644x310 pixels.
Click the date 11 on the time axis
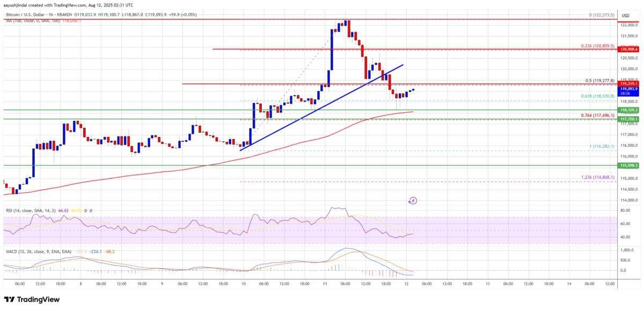click(x=327, y=284)
